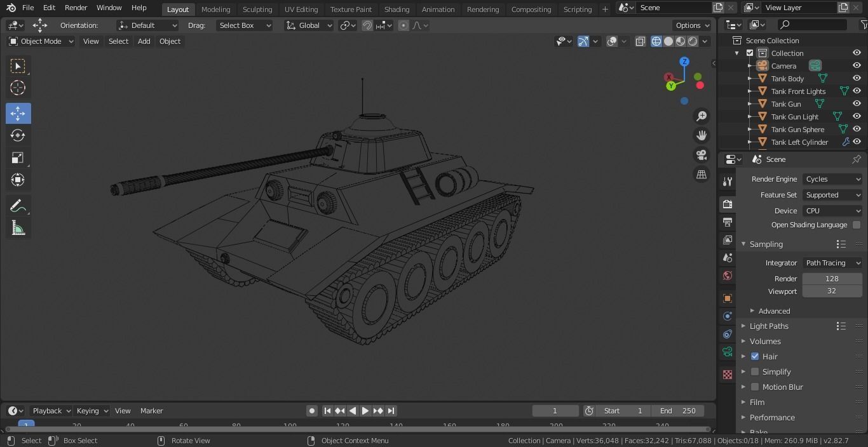Select the Cursor tool
Image resolution: width=868 pixels, height=447 pixels.
18,88
